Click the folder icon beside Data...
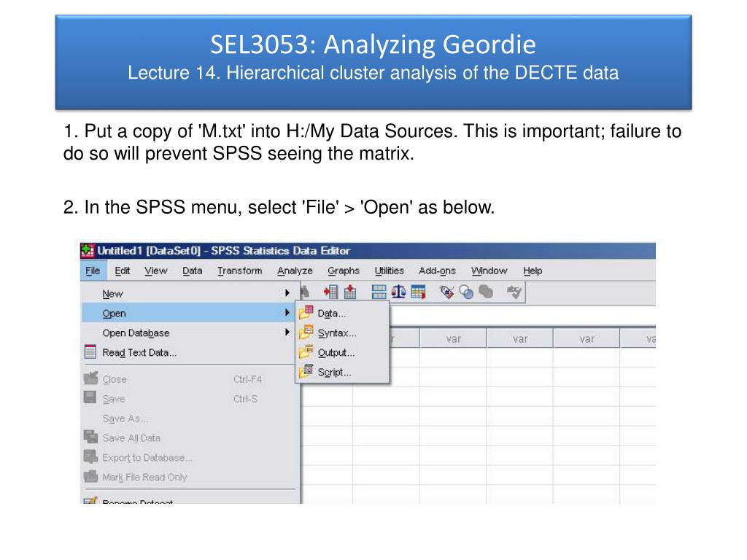 306,313
